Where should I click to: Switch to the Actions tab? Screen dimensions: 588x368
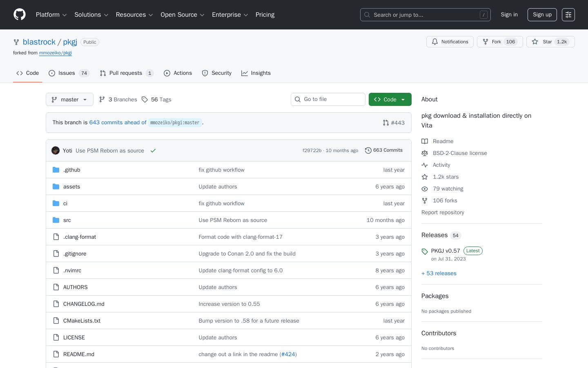(x=178, y=73)
